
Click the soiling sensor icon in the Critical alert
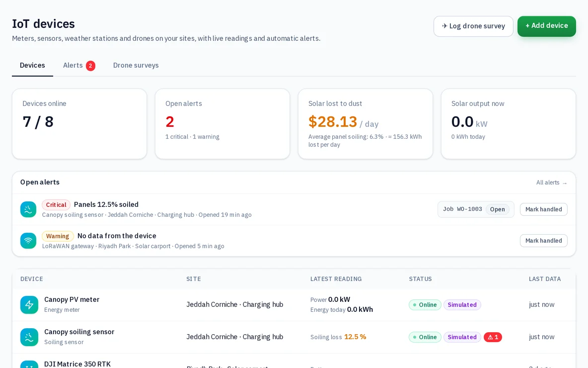[x=28, y=209]
